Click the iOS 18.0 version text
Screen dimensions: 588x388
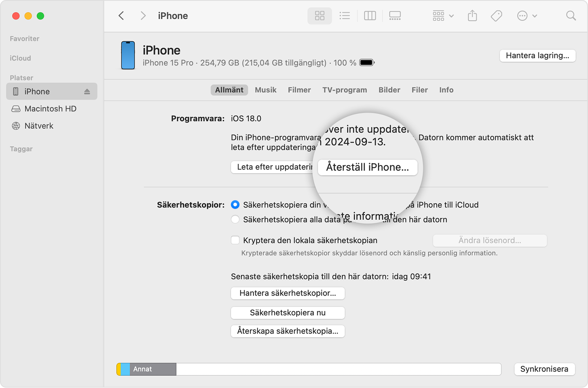tap(246, 119)
